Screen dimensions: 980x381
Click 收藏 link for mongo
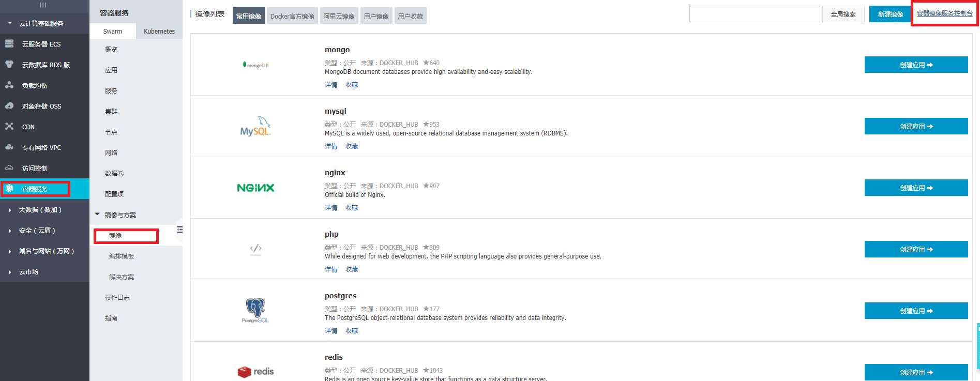[352, 85]
